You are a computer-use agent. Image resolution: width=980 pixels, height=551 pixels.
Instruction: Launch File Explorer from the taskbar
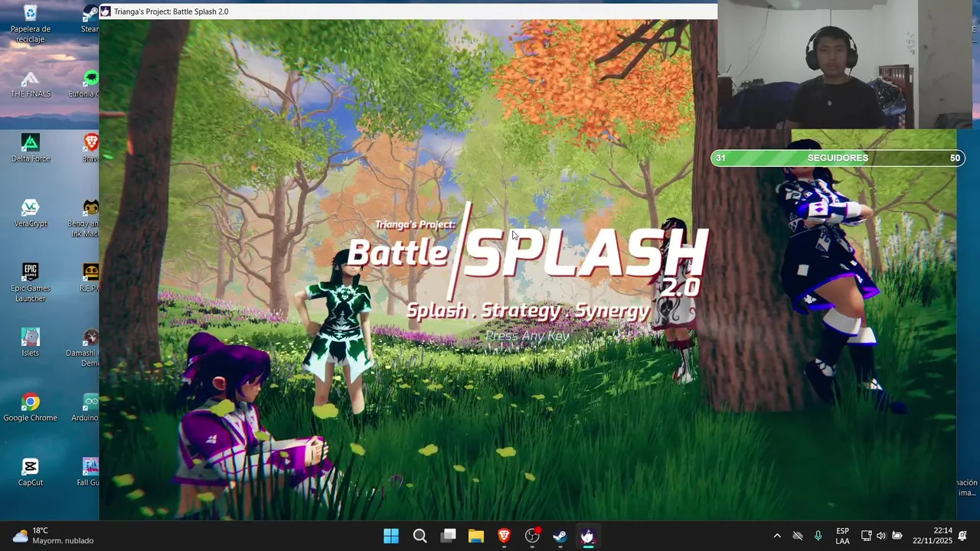pyautogui.click(x=476, y=536)
